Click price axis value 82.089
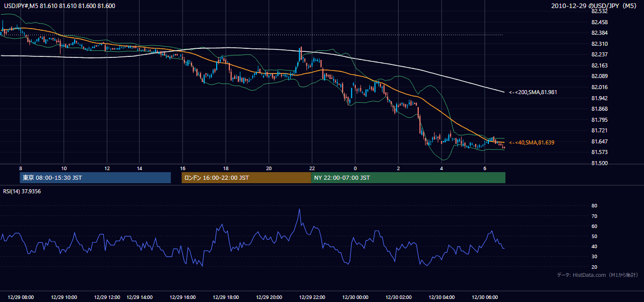This screenshot has height=302, width=644. point(600,76)
